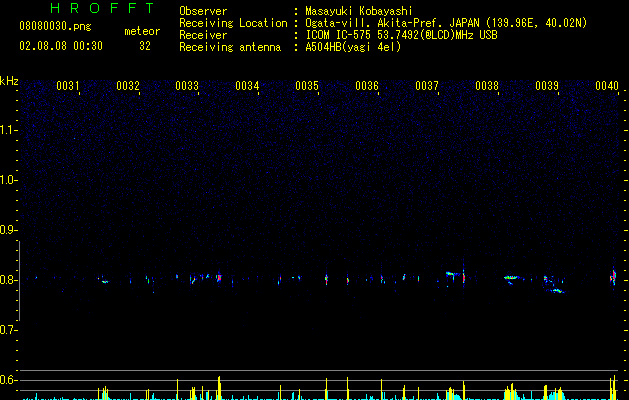629x400 pixels.
Task: Click the 0.7 kHz axis label
Action: (8, 330)
